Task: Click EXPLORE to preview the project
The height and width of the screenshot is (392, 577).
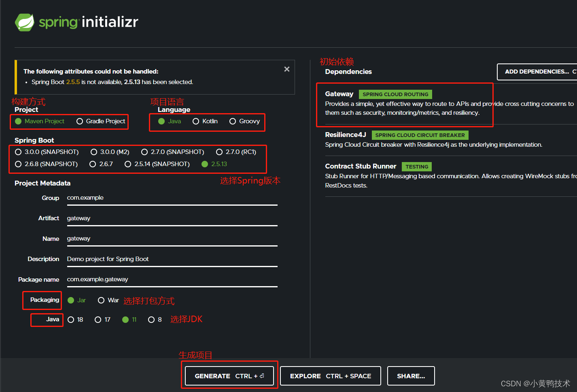Action: tap(330, 376)
